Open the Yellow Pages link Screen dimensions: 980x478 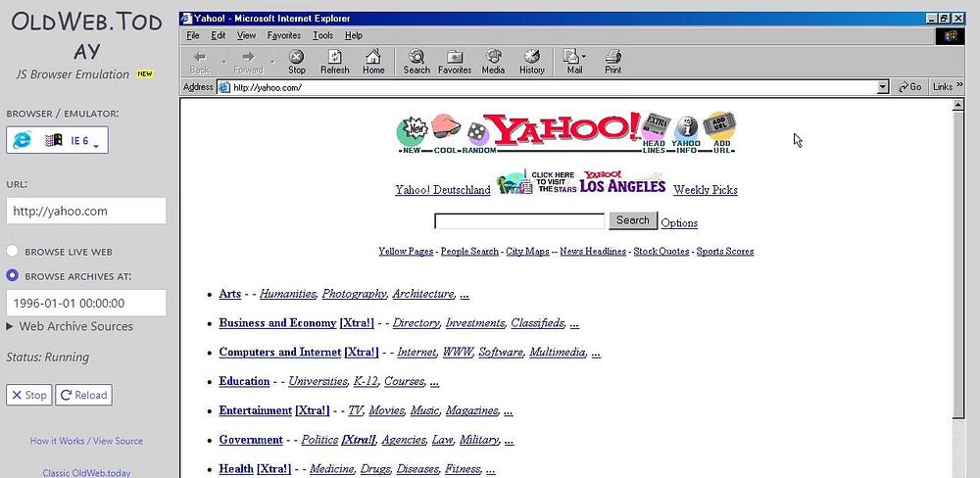click(x=406, y=251)
